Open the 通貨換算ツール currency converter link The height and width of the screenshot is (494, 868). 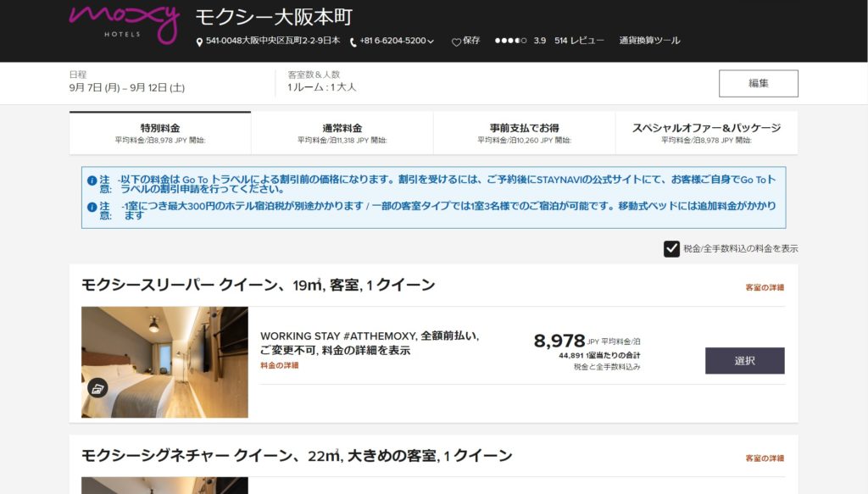pyautogui.click(x=649, y=41)
